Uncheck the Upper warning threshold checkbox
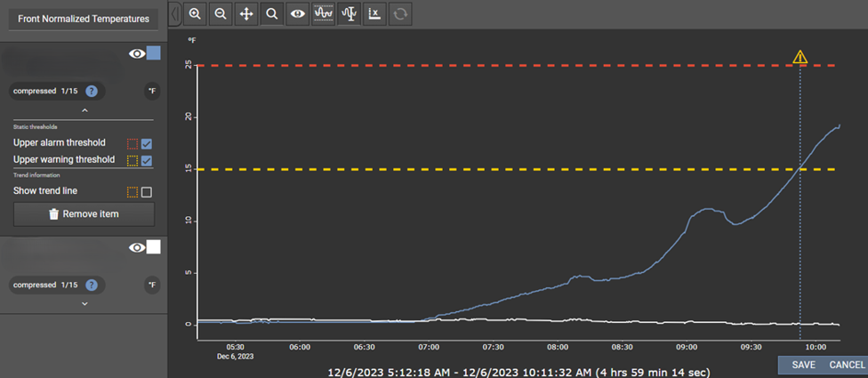868x378 pixels. pos(147,160)
